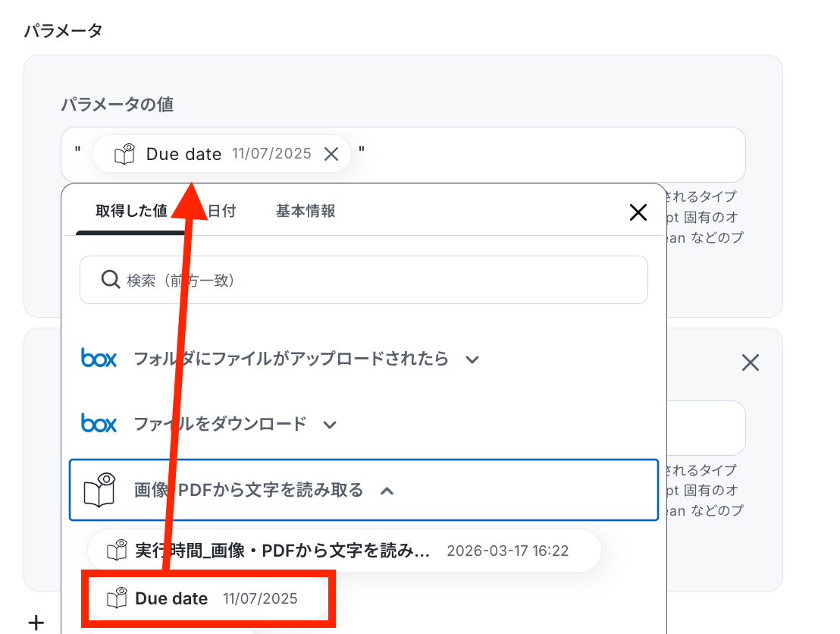
Task: Click the OCR book icon in the Due date chip
Action: 124,154
